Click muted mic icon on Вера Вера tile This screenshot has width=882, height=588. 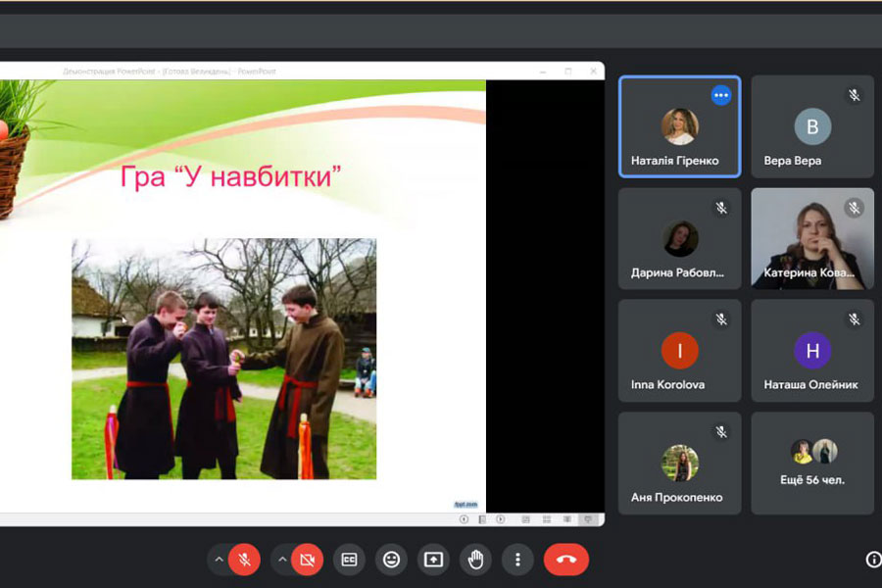[x=855, y=95]
